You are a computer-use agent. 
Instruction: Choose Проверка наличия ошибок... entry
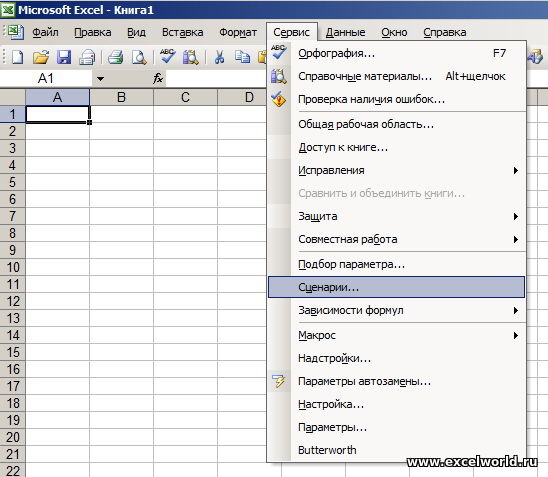(397, 99)
